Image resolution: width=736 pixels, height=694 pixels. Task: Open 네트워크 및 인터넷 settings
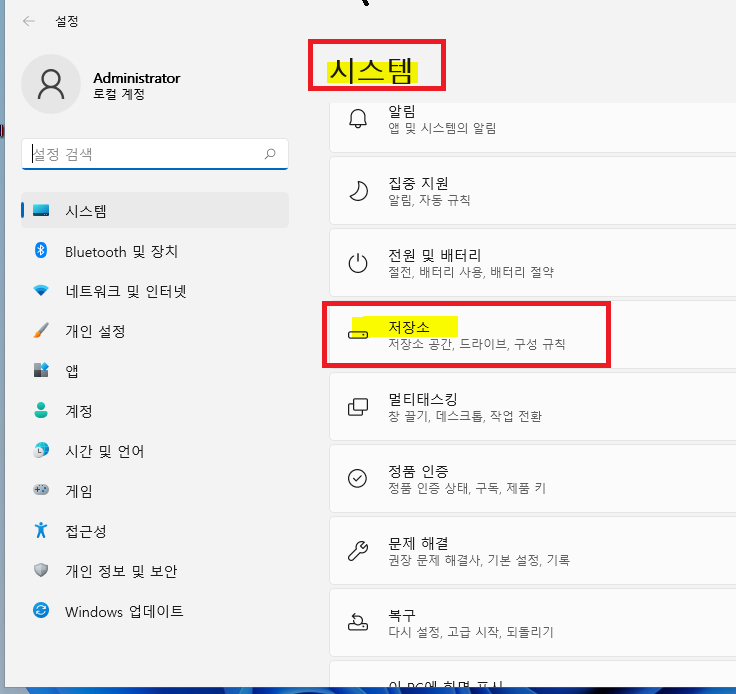(154, 291)
